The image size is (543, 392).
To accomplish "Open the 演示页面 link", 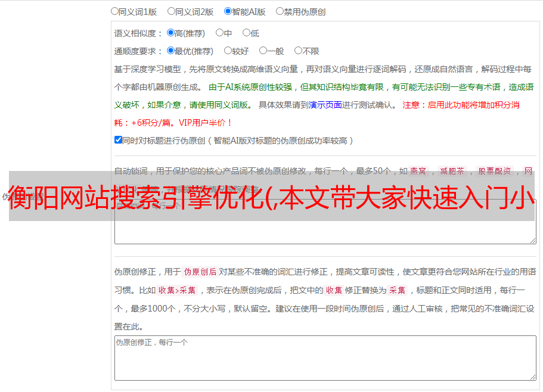I will tap(325, 105).
